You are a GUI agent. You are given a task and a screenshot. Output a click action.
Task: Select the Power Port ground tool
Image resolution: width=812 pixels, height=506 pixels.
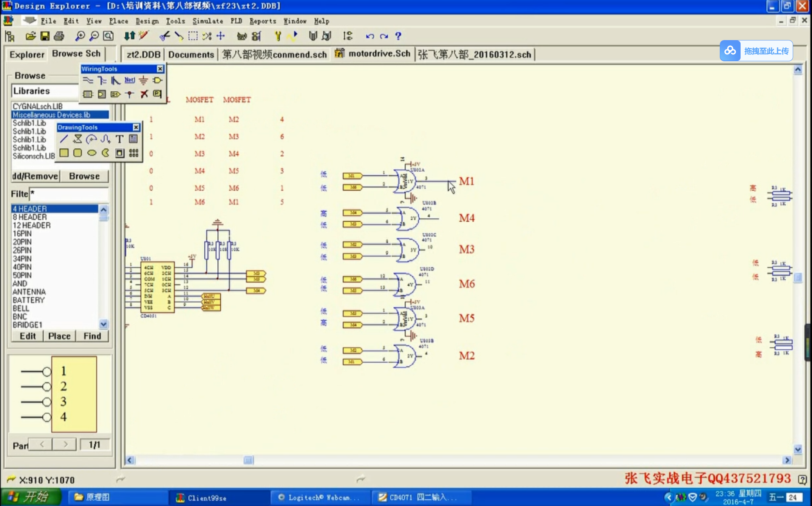[x=143, y=81]
